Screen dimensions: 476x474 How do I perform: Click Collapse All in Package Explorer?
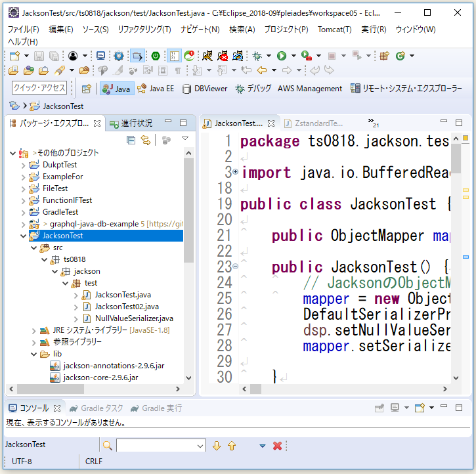coord(131,140)
